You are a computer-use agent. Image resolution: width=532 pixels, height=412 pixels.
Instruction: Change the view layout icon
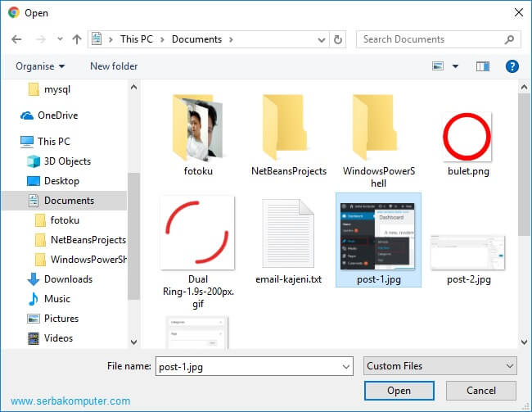click(438, 66)
